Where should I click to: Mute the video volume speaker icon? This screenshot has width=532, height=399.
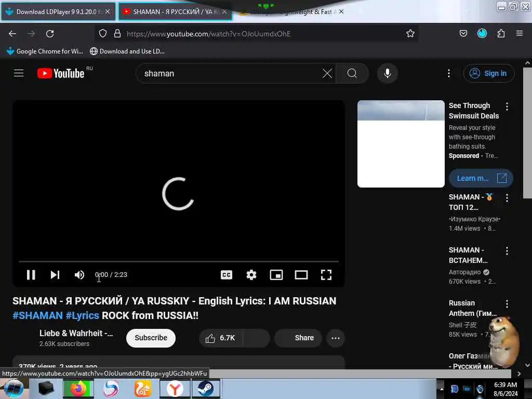click(x=79, y=275)
